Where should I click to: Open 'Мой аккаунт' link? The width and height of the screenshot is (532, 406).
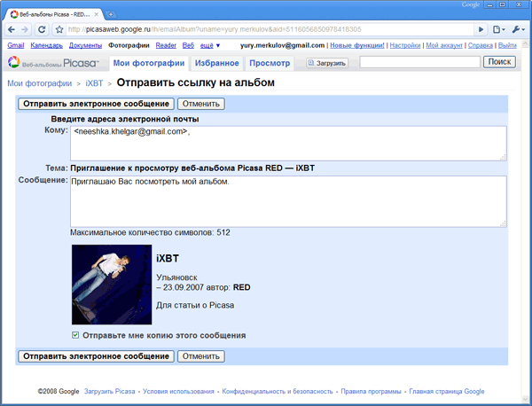(444, 45)
